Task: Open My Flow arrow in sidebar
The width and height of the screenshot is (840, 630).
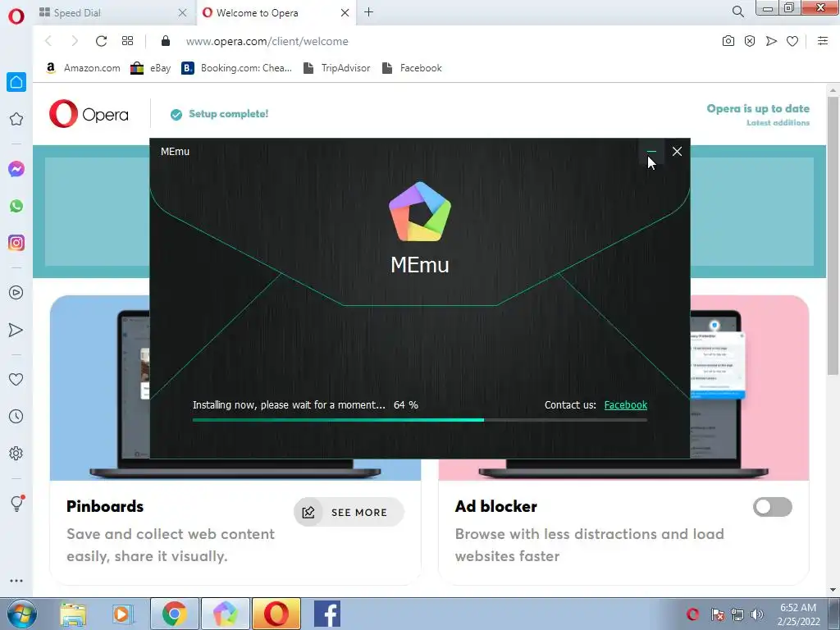Action: 16,330
